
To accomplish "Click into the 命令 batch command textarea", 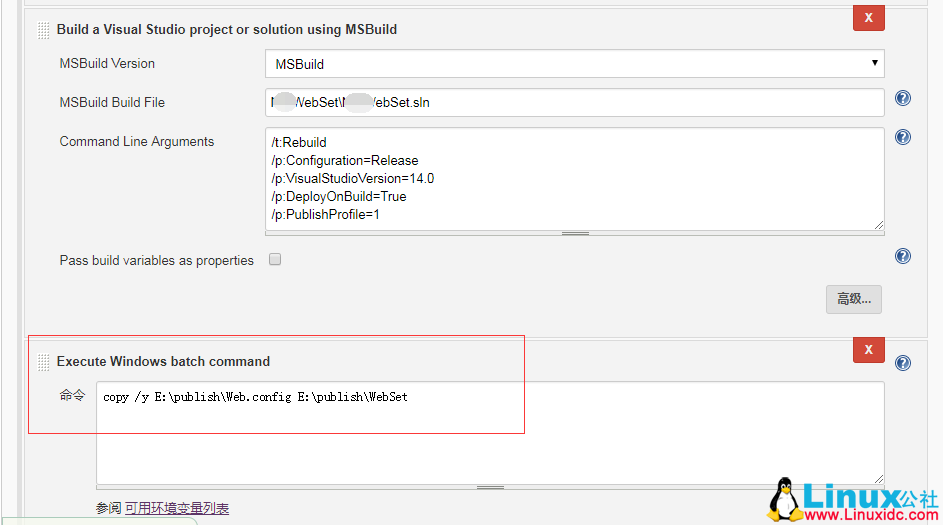I will (490, 432).
